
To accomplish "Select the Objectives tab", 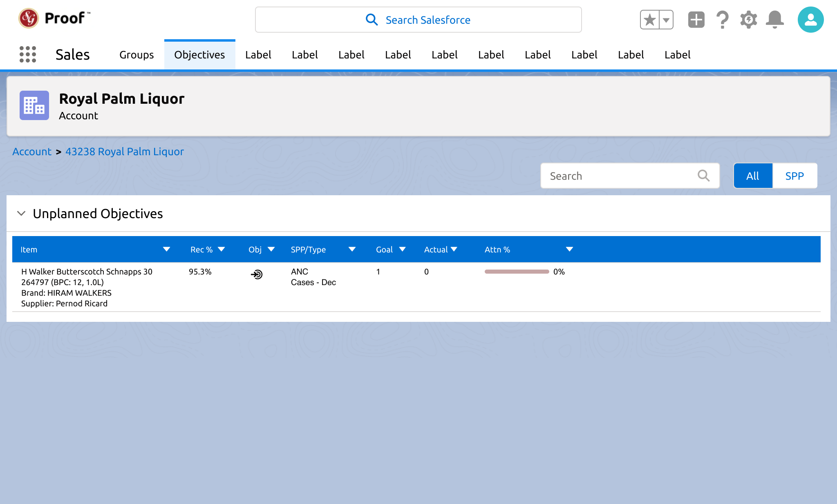I will click(x=199, y=55).
